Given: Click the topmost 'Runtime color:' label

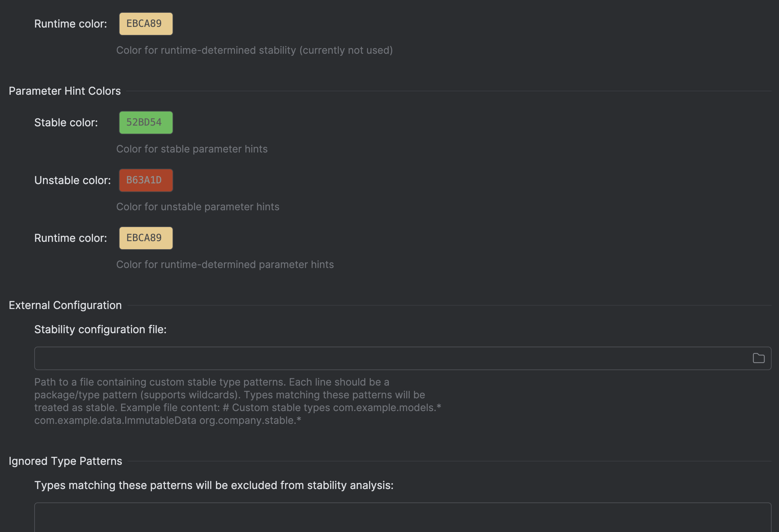Looking at the screenshot, I should point(71,24).
